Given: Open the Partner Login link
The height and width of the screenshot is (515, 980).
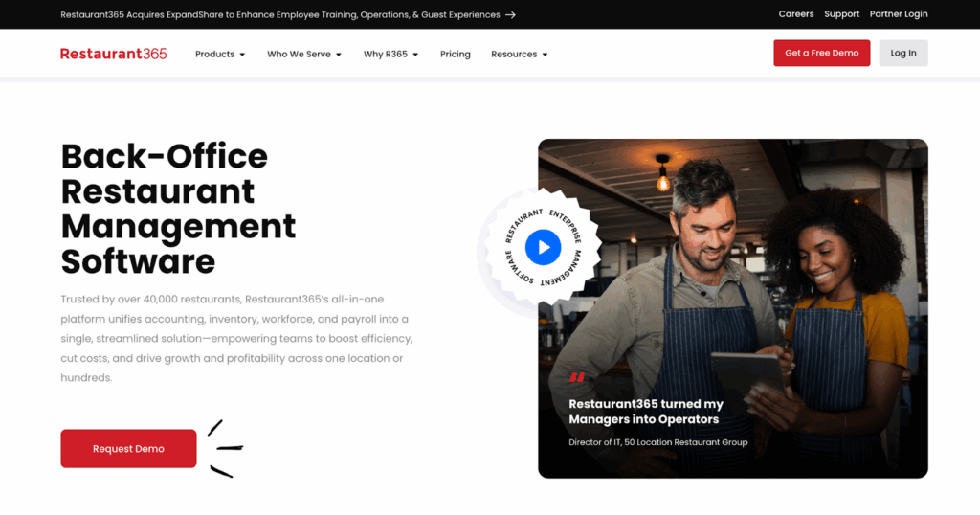Looking at the screenshot, I should (898, 14).
